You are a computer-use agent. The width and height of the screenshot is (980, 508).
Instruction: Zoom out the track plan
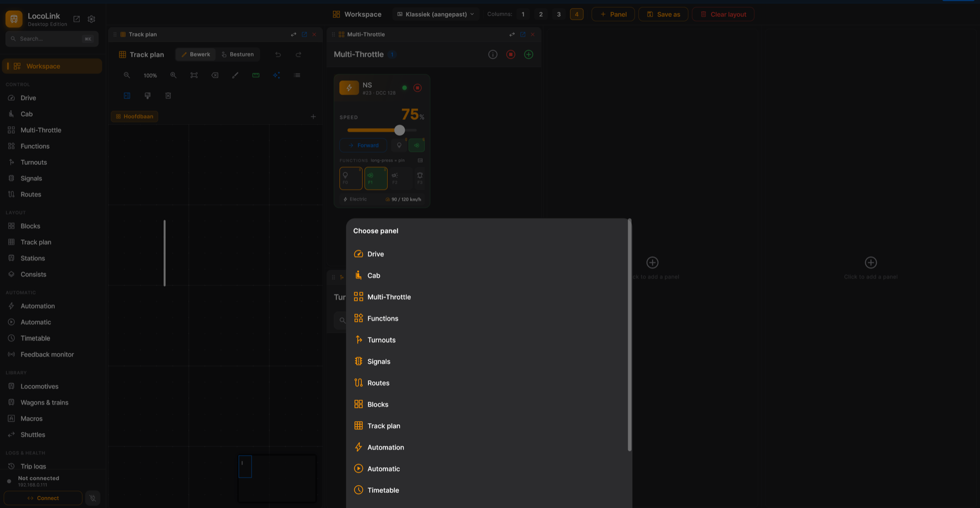coord(127,75)
